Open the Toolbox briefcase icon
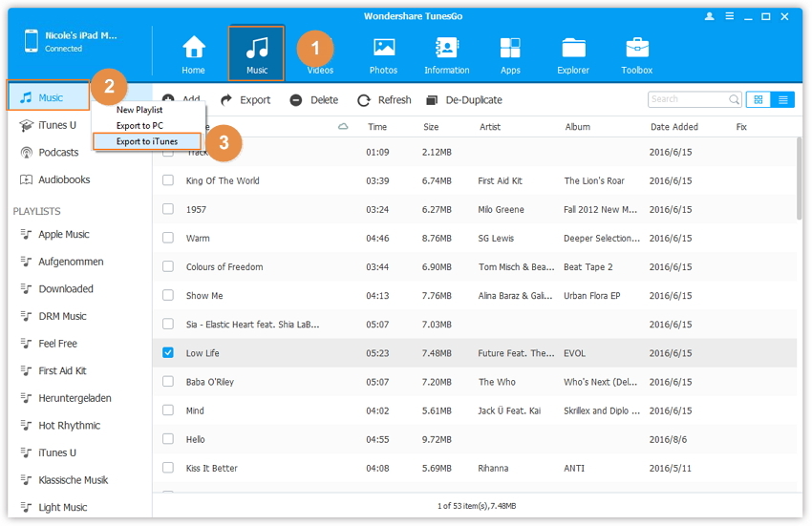Screen dimensions: 812x526 point(636,50)
